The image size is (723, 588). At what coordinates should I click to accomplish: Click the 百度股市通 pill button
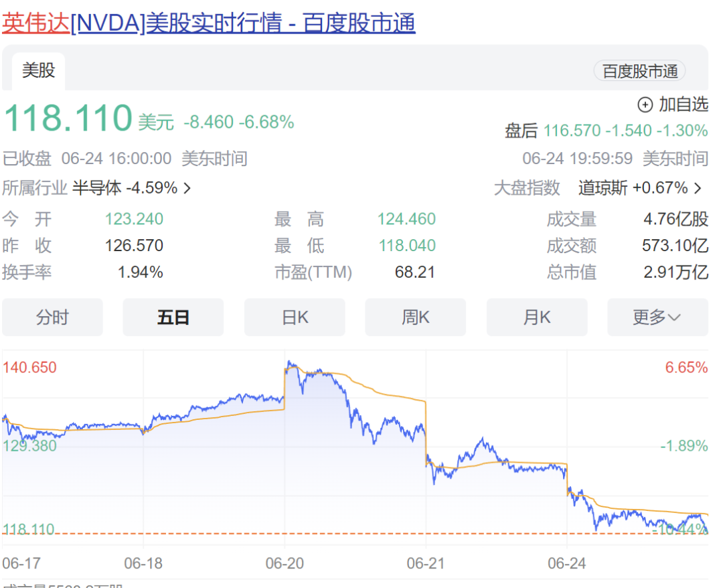(x=639, y=71)
